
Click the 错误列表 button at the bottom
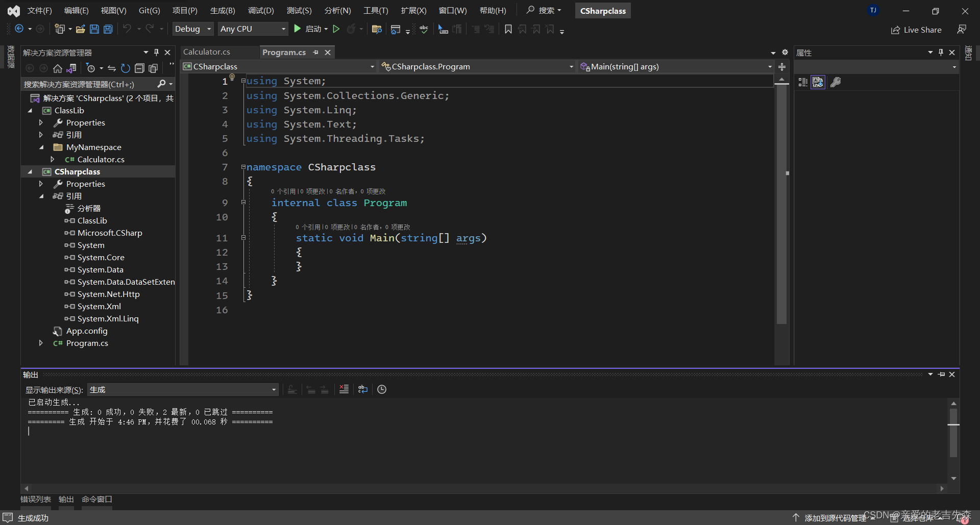35,499
